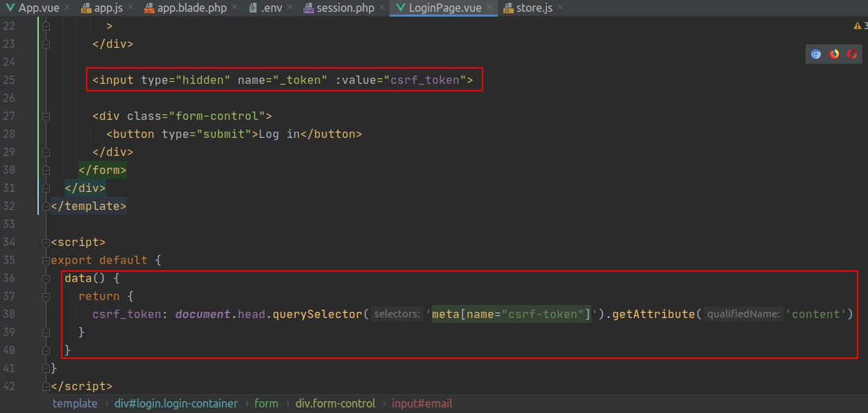Open in Opera browser icon

(852, 54)
